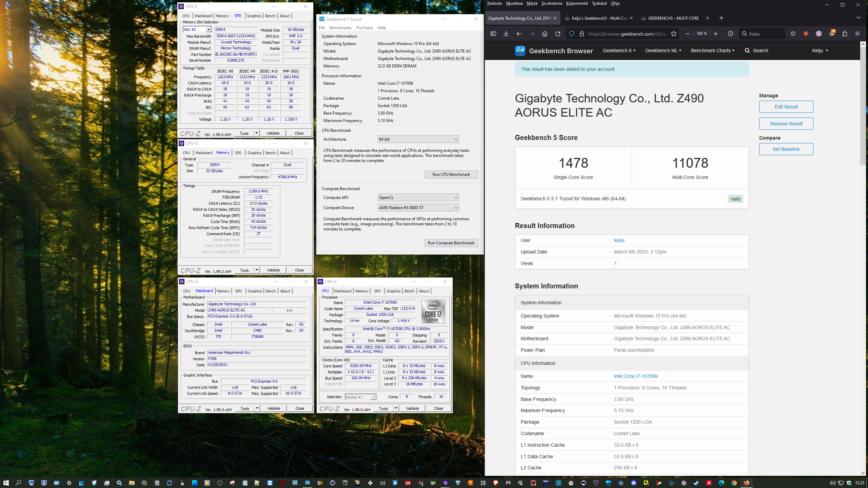Open Benchmarks menu in Geekbench 5
This screenshot has width=868, height=488.
tap(340, 28)
